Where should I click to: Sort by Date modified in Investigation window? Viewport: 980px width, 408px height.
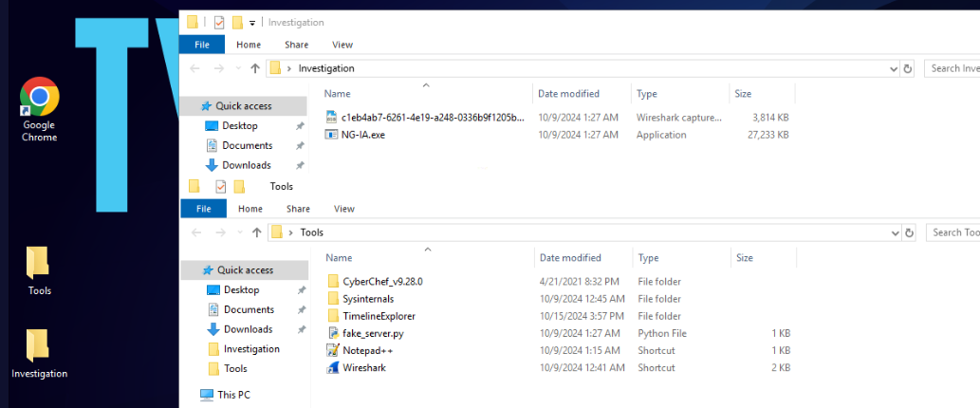point(568,94)
